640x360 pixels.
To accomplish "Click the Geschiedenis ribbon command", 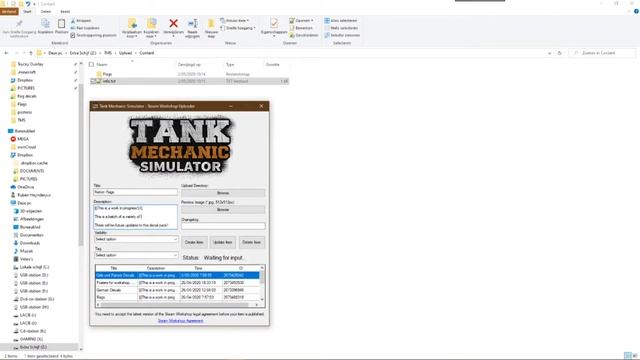I will (304, 36).
